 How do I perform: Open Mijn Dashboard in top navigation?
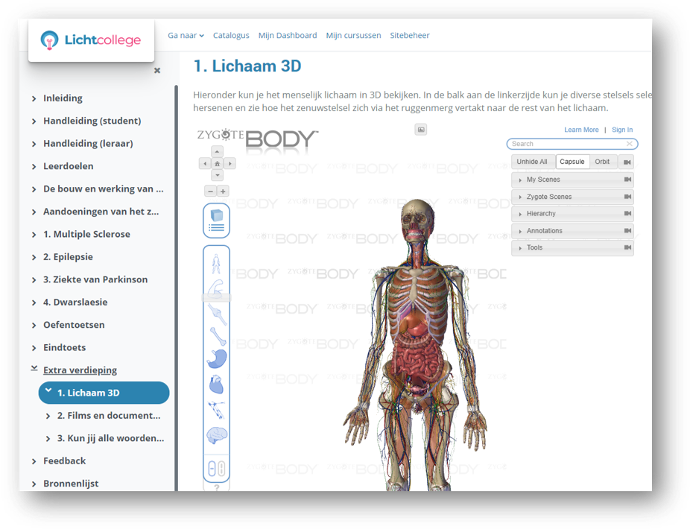(x=287, y=35)
